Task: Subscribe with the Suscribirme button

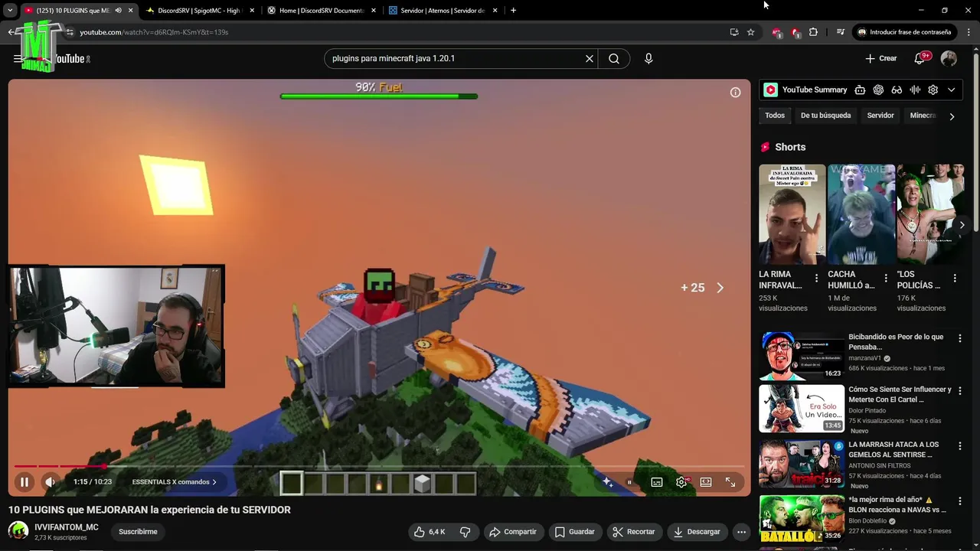Action: 138,532
